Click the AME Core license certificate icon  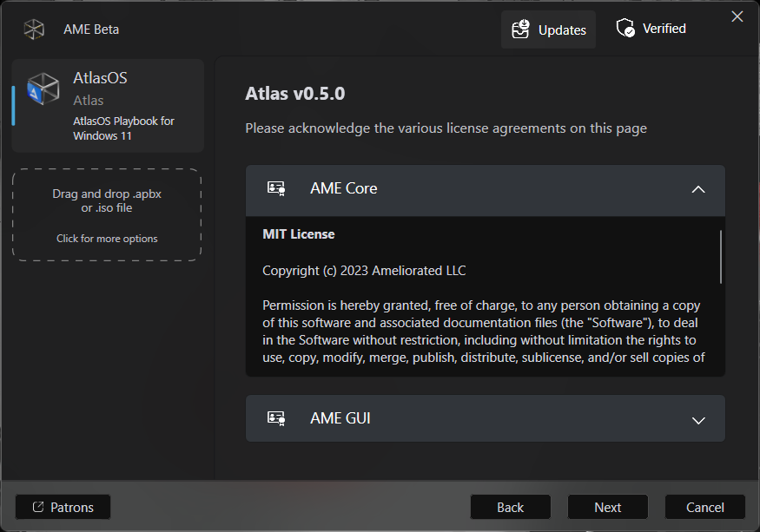(x=276, y=188)
